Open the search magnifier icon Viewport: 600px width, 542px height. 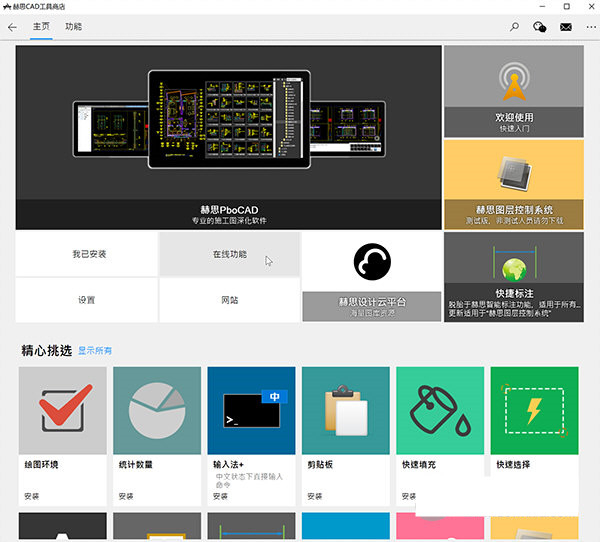pyautogui.click(x=515, y=27)
